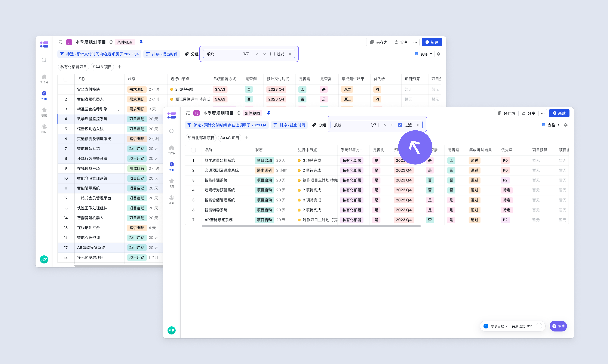Open 空间 in back window sidebar
Image resolution: width=608 pixels, height=364 pixels.
44,96
